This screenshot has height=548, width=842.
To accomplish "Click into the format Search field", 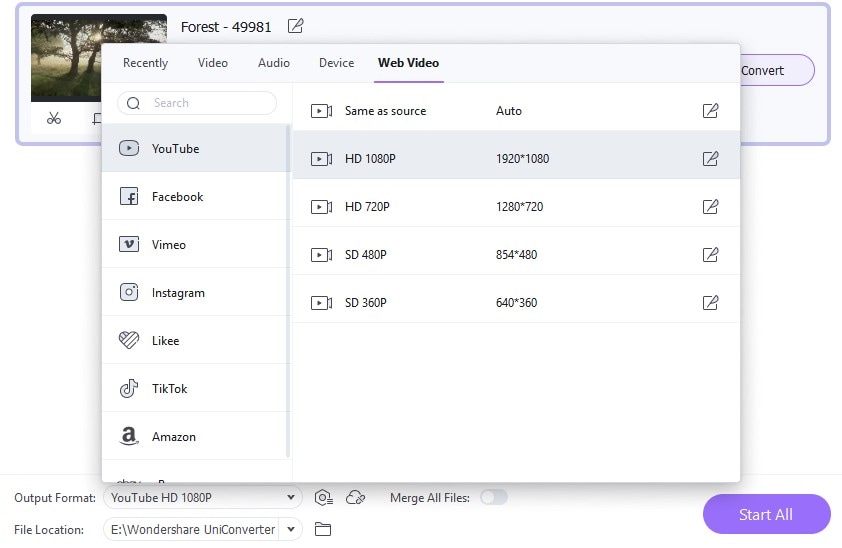I will 197,103.
